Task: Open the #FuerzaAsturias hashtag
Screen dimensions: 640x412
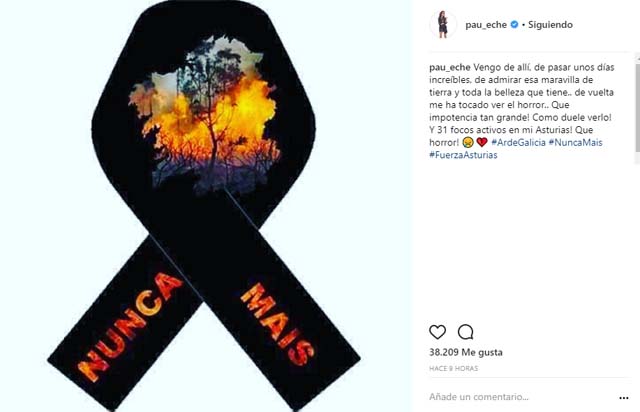Action: point(463,155)
